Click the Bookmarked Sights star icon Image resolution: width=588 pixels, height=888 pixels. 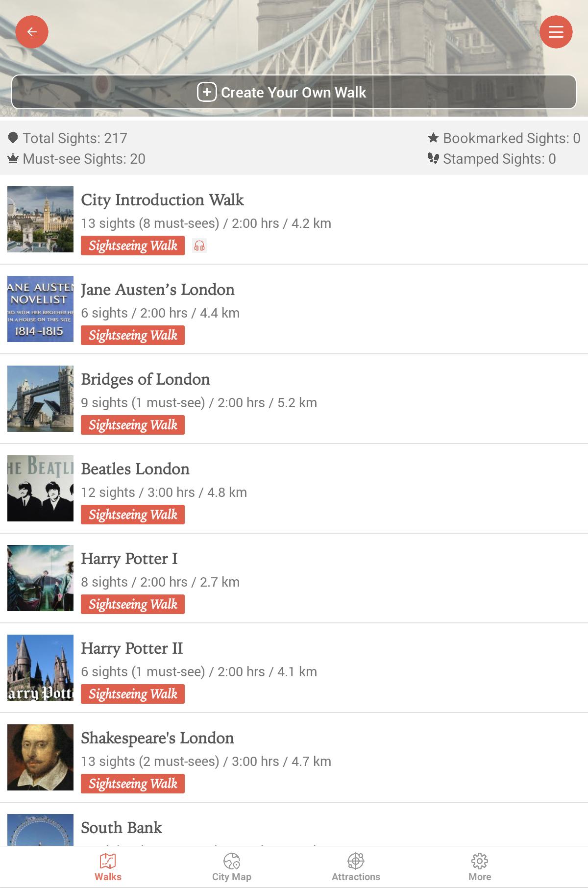pos(433,138)
